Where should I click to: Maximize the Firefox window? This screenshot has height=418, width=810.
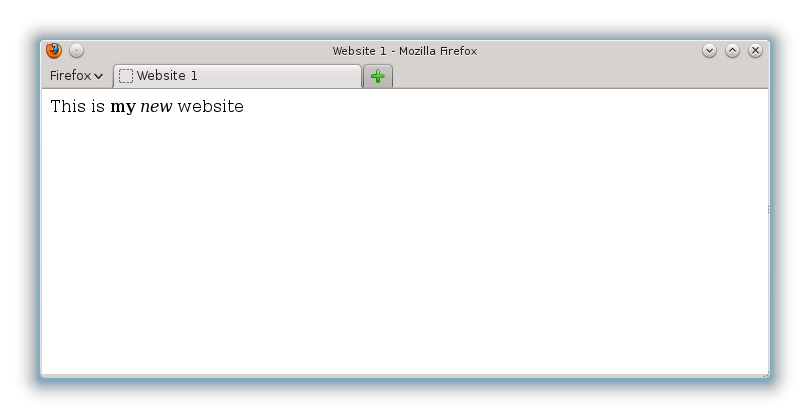coord(732,51)
